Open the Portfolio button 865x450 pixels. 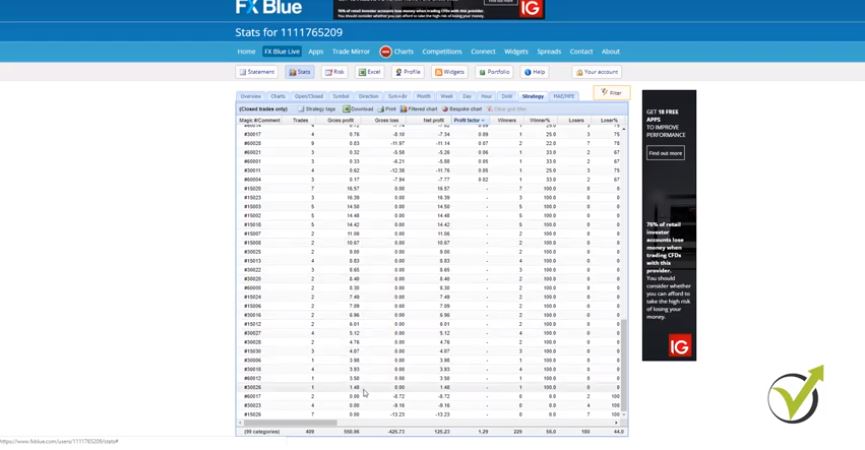(x=494, y=72)
